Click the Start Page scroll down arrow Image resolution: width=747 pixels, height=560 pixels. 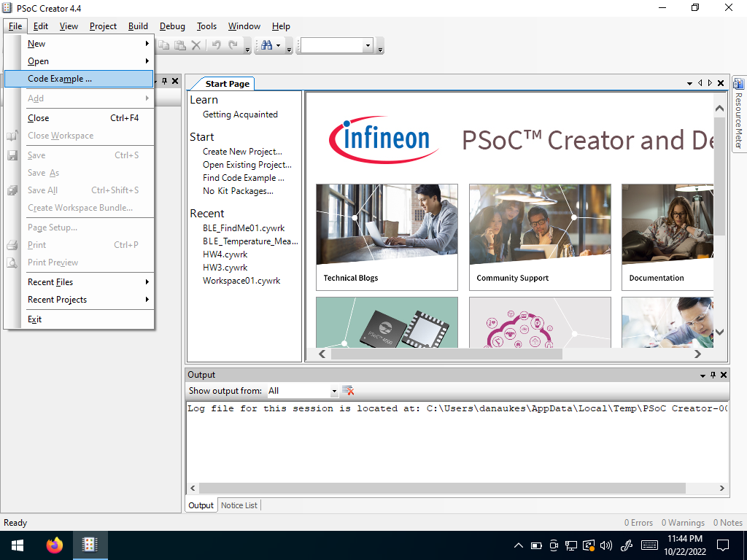[720, 332]
